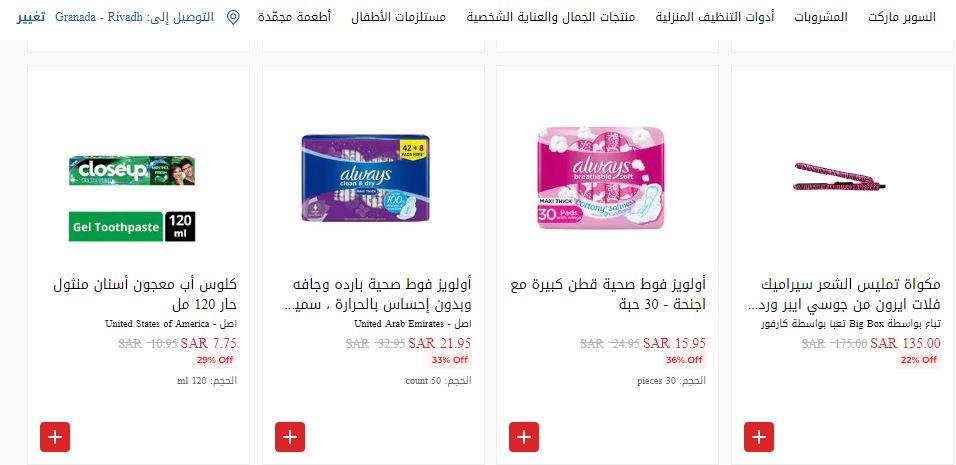This screenshot has height=465, width=956.
Task: Click تغيير to change delivery location
Action: tap(30, 17)
